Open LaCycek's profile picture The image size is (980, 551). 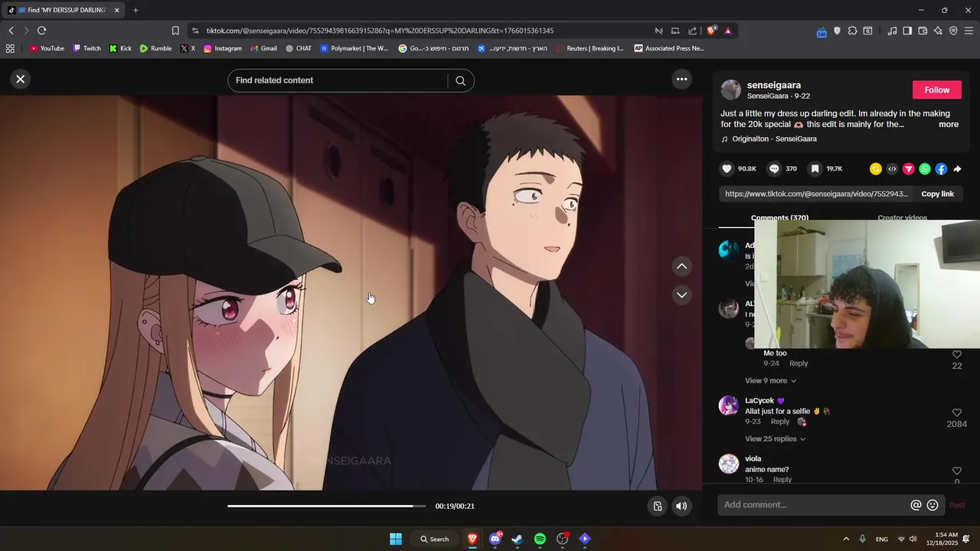tap(729, 406)
